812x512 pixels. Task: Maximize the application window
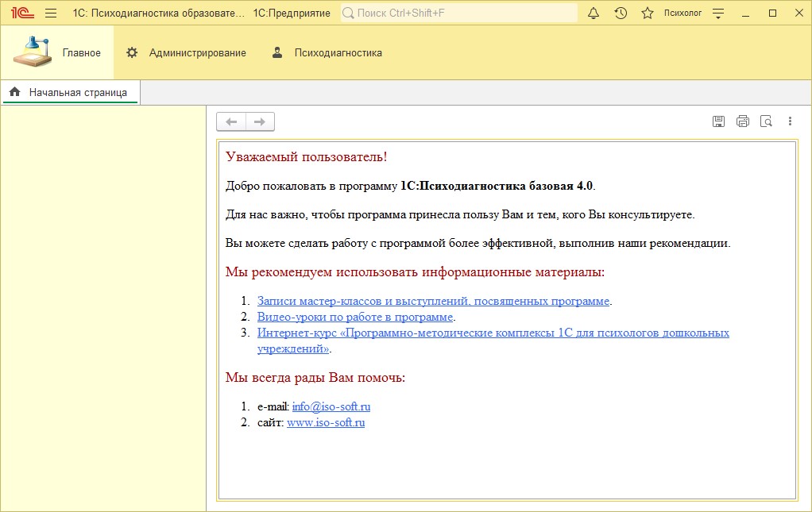pyautogui.click(x=772, y=13)
